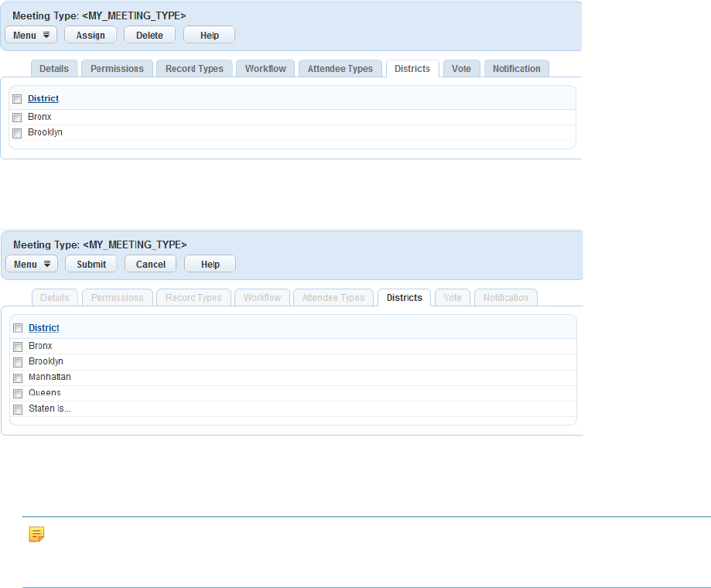
Task: Click the yellow note icon
Action: coord(36,534)
